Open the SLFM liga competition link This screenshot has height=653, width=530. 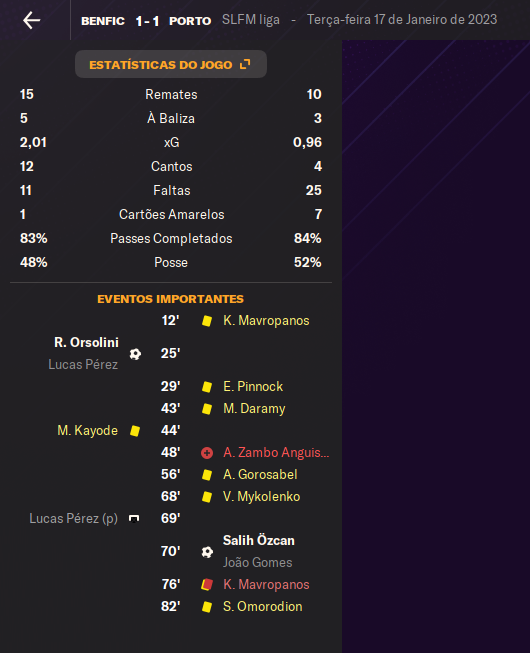(251, 20)
